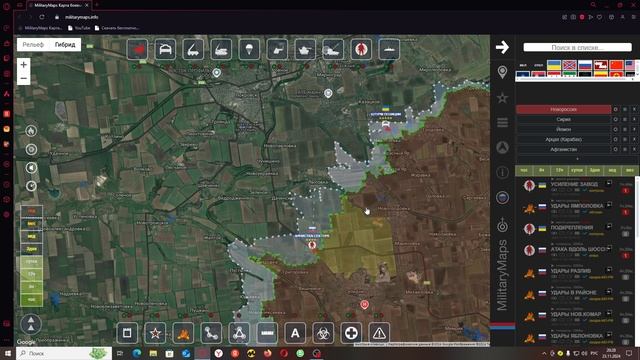Toggle the O button for Новороссия
640x360 pixels.
point(616,109)
